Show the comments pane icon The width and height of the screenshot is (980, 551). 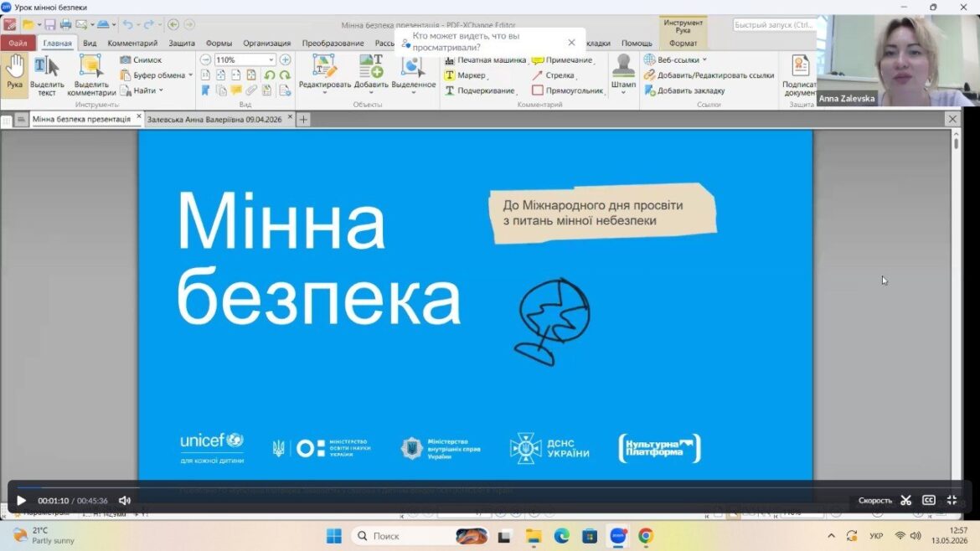tap(236, 90)
